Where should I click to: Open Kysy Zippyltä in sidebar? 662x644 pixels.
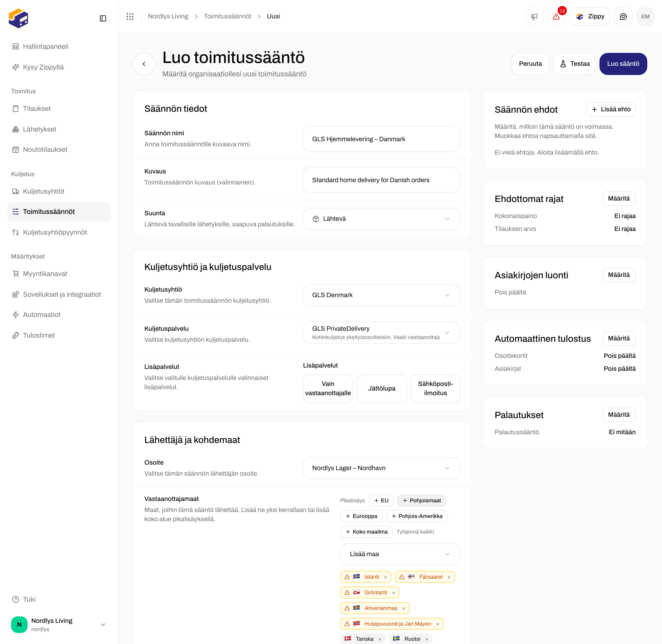pos(59,67)
